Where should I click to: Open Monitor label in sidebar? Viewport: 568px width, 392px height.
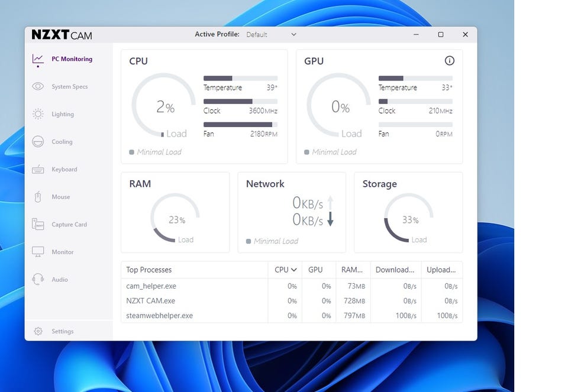pyautogui.click(x=62, y=251)
